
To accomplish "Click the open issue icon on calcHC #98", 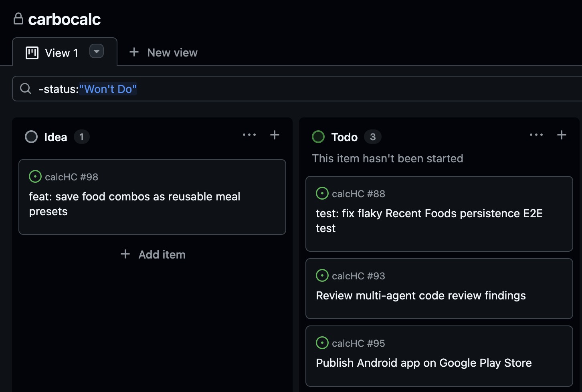I will 35,176.
